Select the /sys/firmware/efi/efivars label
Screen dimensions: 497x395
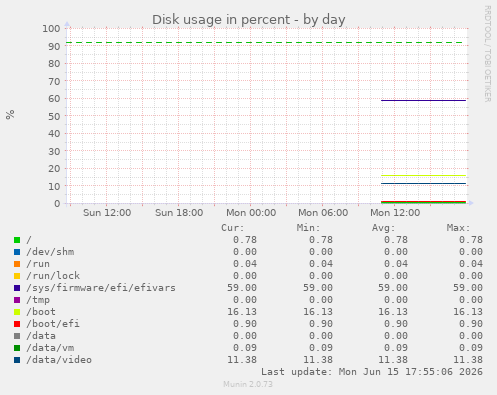pyautogui.click(x=101, y=288)
